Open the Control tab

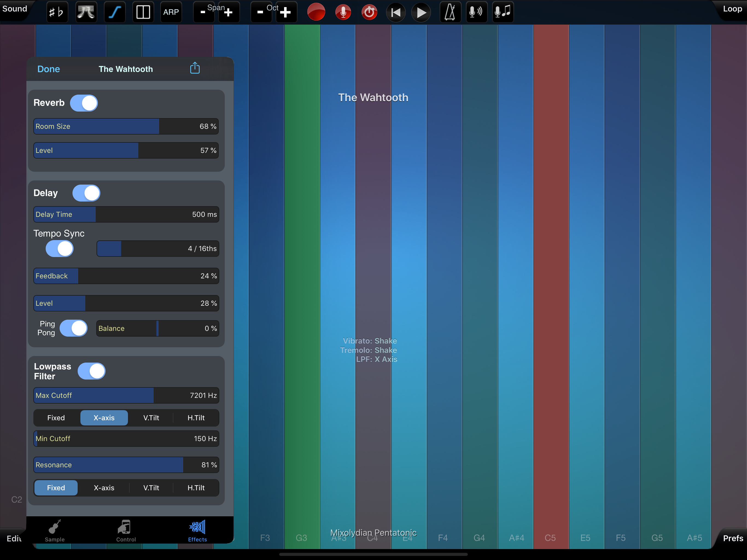(126, 531)
